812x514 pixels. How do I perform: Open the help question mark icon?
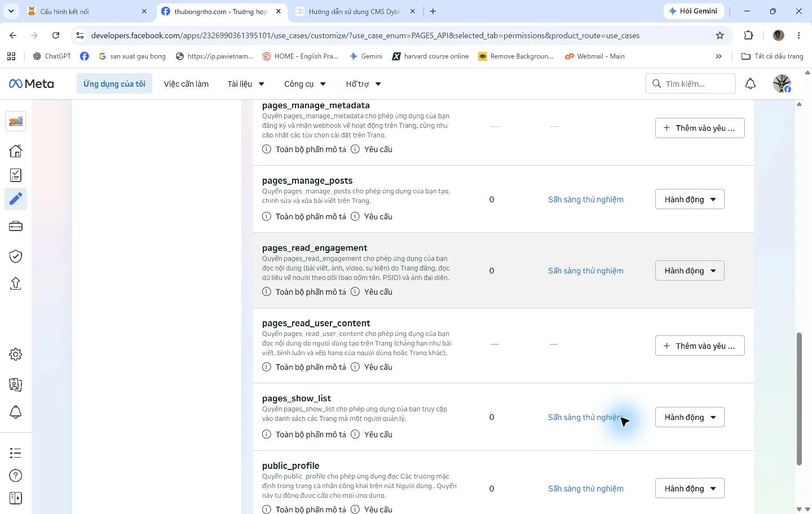16,476
